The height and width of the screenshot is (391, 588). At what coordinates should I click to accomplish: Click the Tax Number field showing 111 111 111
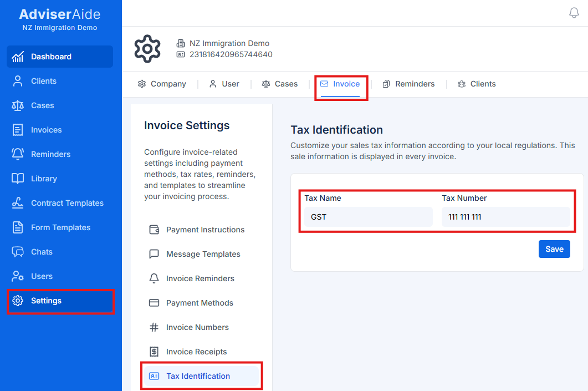point(505,216)
